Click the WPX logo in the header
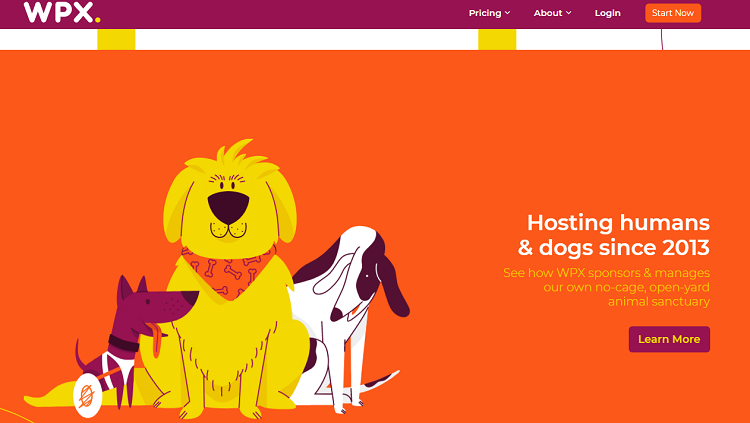 62,12
